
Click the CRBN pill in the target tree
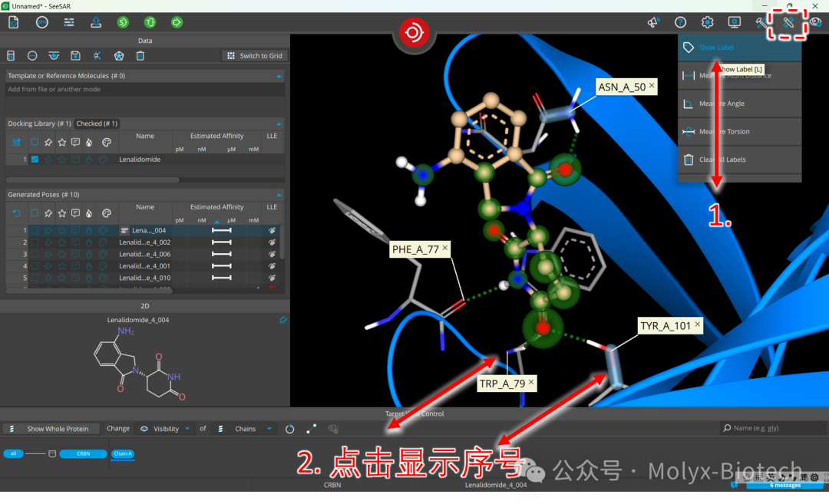[83, 454]
